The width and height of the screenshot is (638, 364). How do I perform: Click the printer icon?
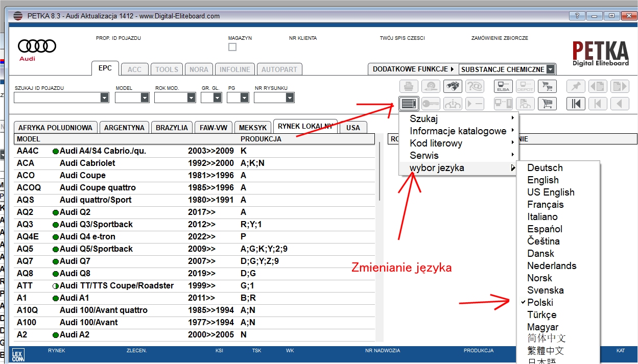409,86
